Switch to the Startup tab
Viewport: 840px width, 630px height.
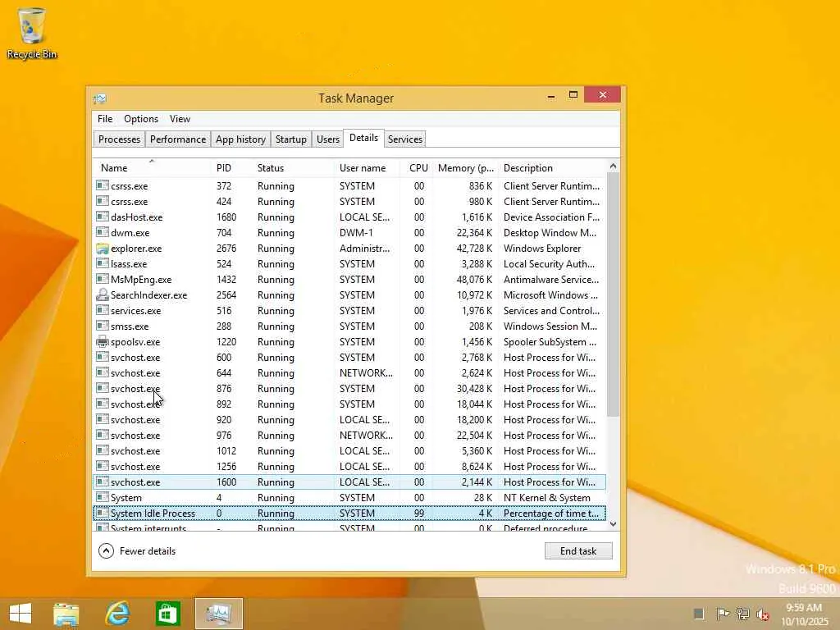pos(291,139)
